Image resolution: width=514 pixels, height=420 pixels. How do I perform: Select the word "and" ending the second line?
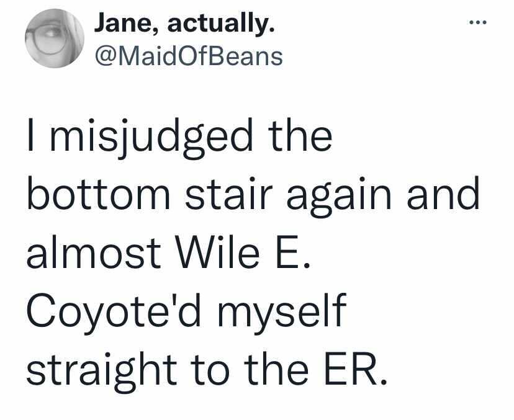[x=443, y=193]
